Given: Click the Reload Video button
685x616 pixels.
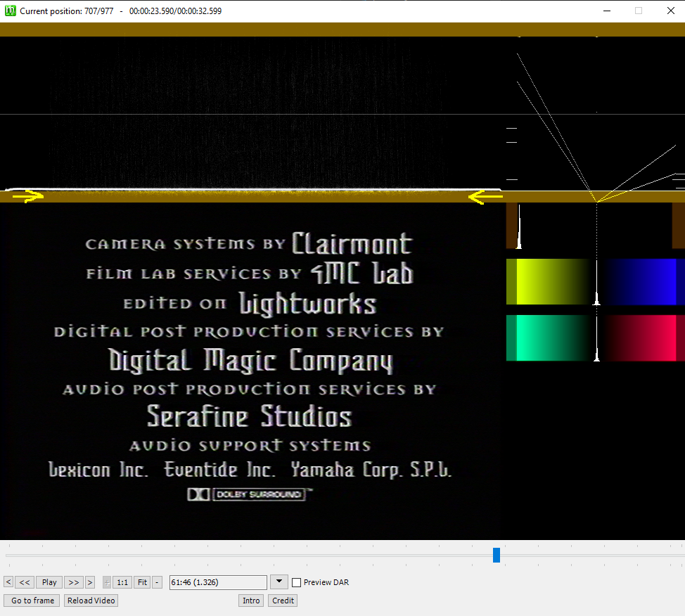Looking at the screenshot, I should (x=91, y=601).
